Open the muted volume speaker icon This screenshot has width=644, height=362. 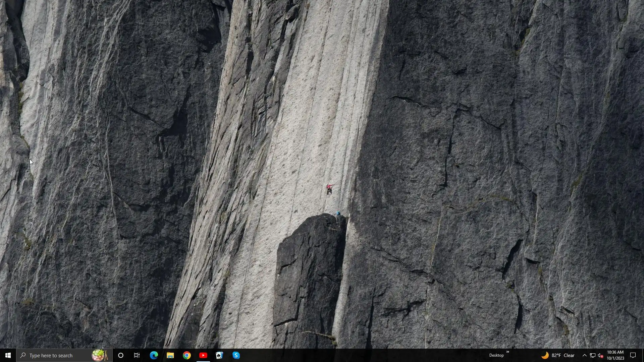tap(600, 355)
